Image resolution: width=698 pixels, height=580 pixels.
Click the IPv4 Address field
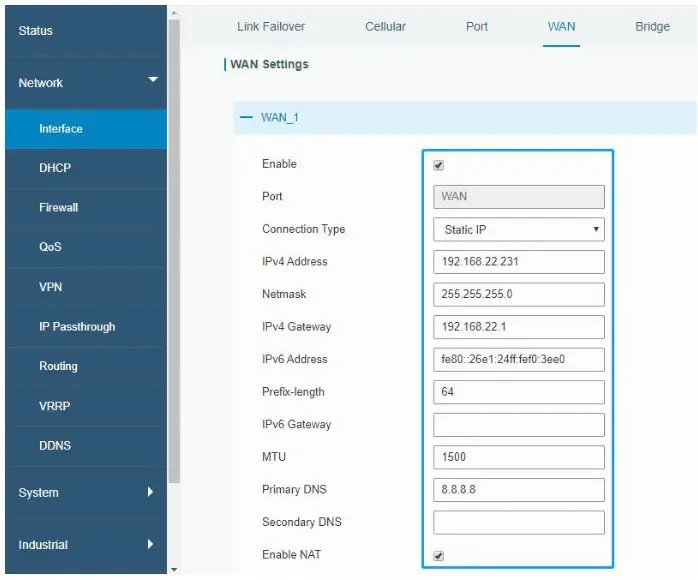coord(519,262)
